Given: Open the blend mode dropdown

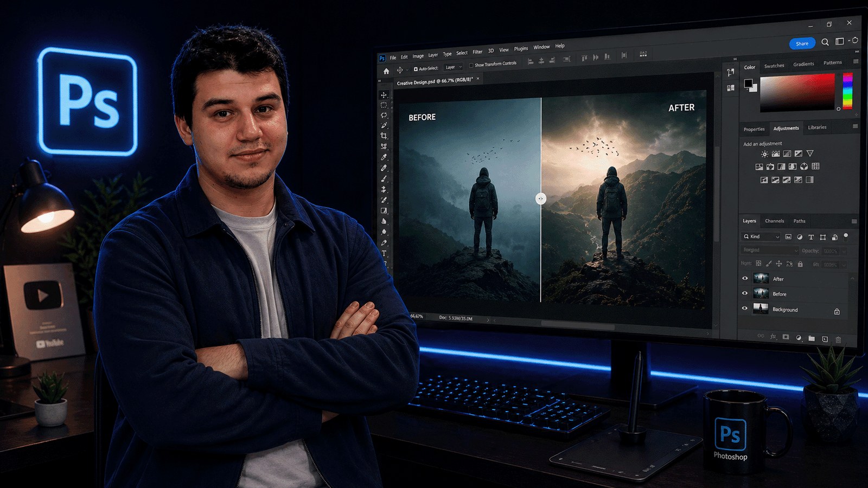Looking at the screenshot, I should 770,250.
